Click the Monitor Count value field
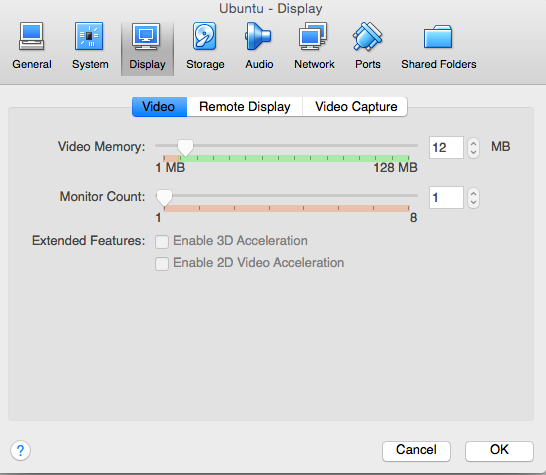The height and width of the screenshot is (475, 546). (446, 197)
